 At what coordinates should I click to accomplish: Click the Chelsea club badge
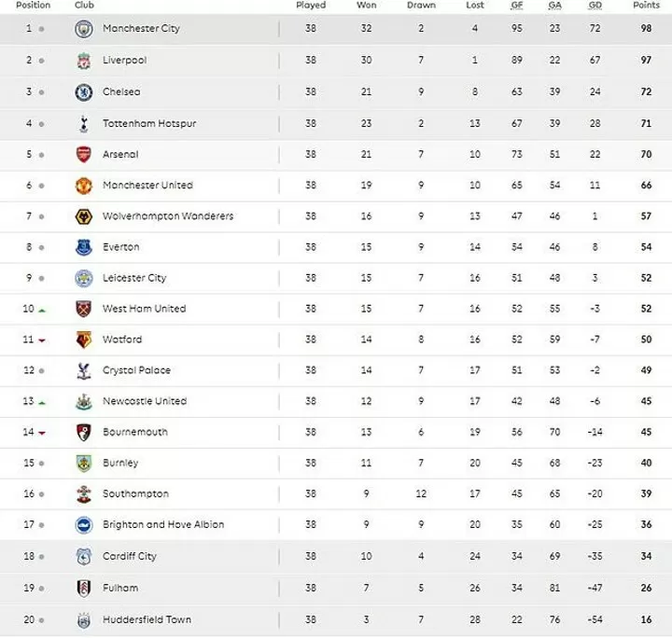[84, 92]
